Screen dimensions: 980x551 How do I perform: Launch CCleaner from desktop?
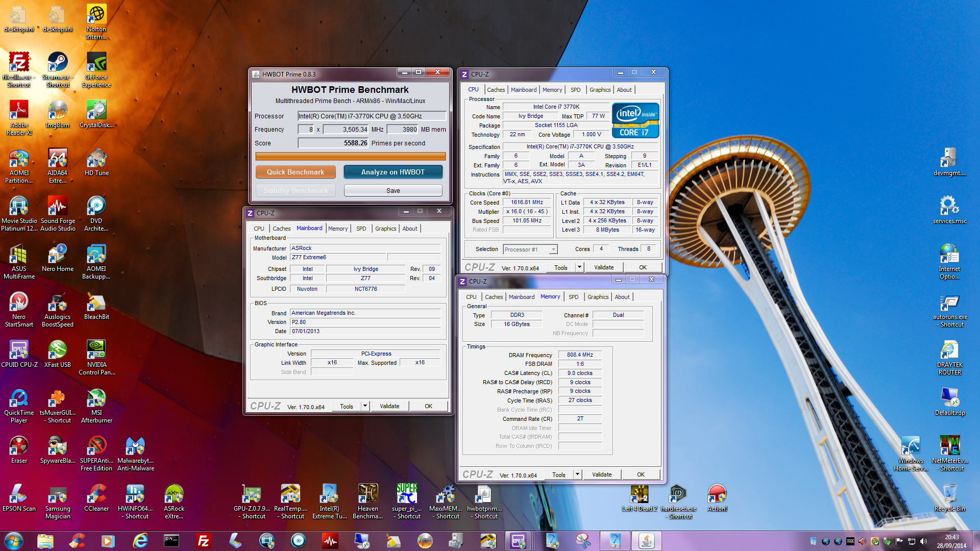pos(96,497)
